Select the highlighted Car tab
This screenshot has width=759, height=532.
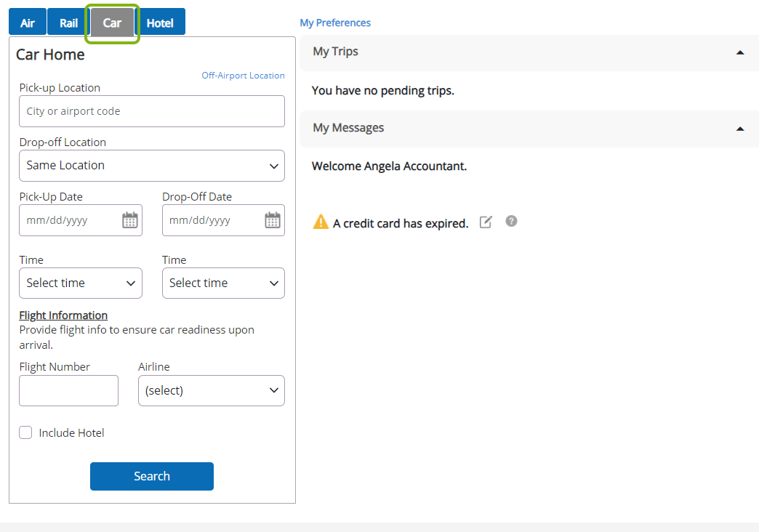(x=112, y=22)
